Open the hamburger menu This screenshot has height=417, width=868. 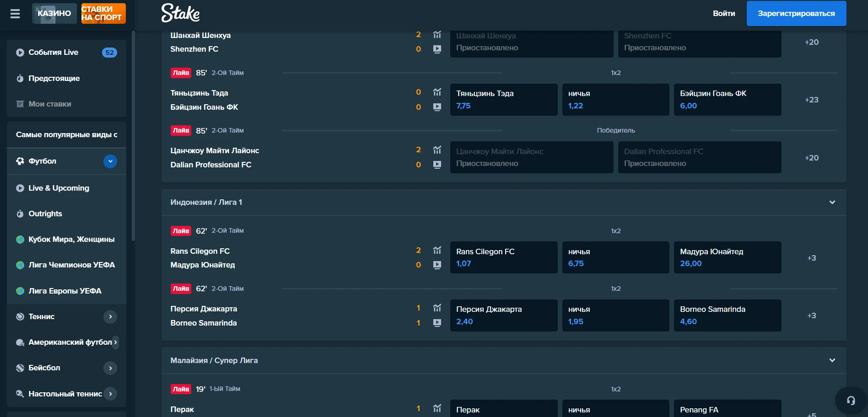[x=15, y=14]
